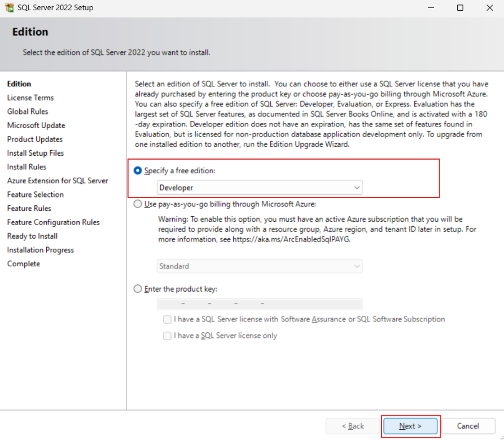Minimize the setup window
The height and width of the screenshot is (440, 504).
(431, 8)
